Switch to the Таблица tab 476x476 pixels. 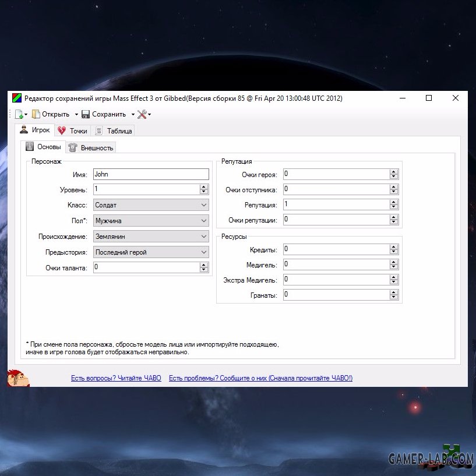(x=113, y=131)
